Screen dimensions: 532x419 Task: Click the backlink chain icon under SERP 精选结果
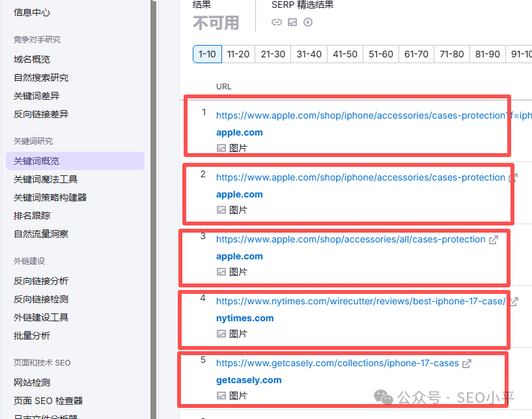[x=276, y=22]
